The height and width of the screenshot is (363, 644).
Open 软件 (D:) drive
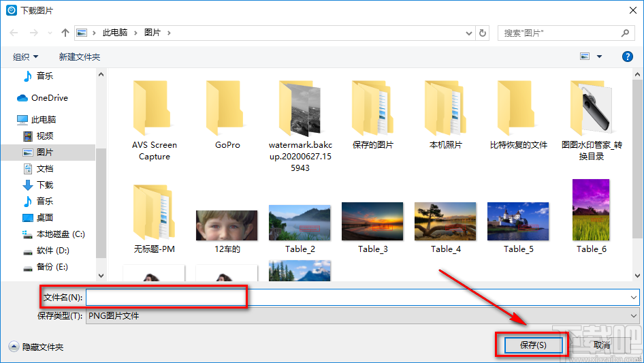[46, 251]
